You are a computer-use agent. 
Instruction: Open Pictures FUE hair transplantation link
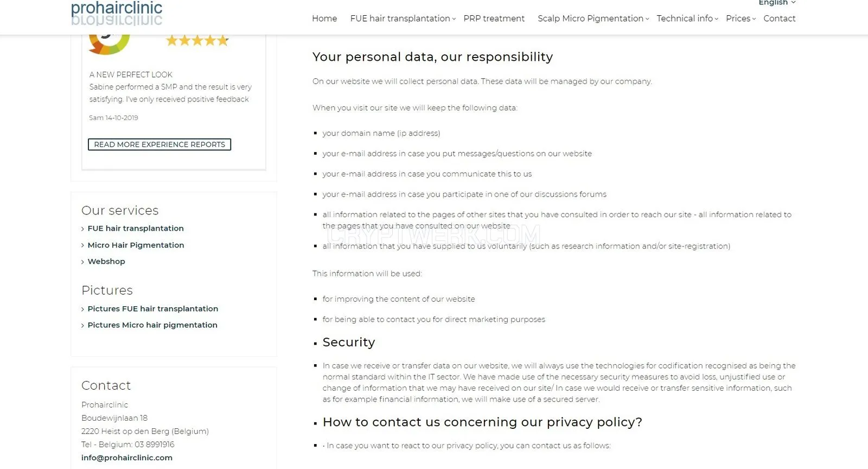click(x=153, y=309)
